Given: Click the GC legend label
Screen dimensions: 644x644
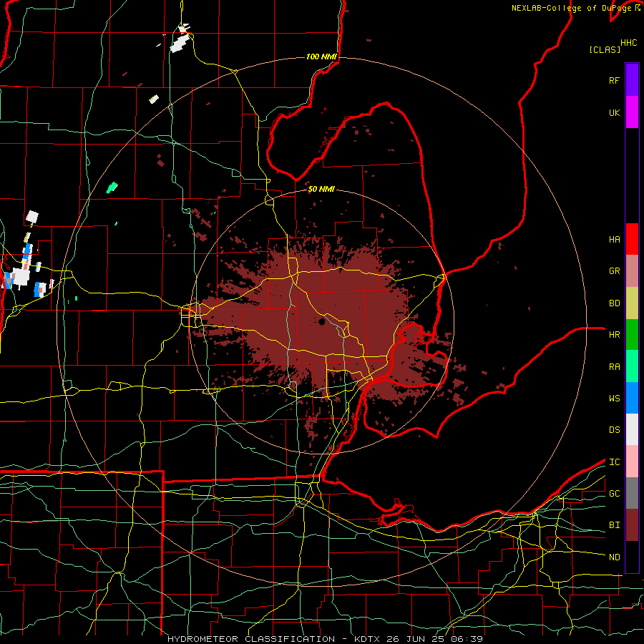Looking at the screenshot, I should [614, 493].
